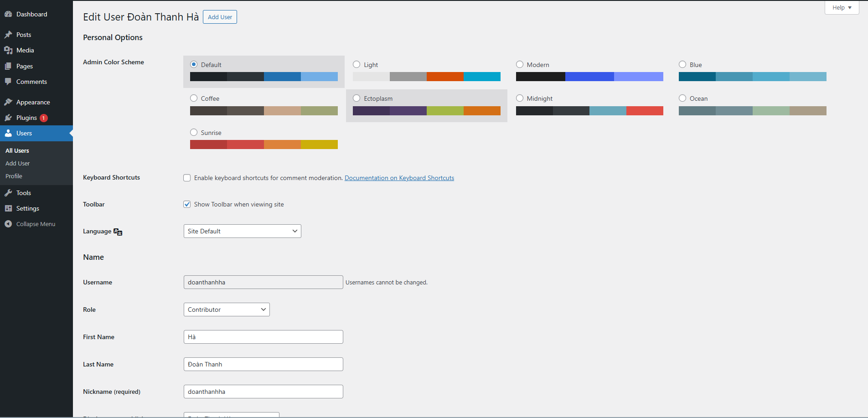Click the Posts pushpin icon

click(x=8, y=35)
